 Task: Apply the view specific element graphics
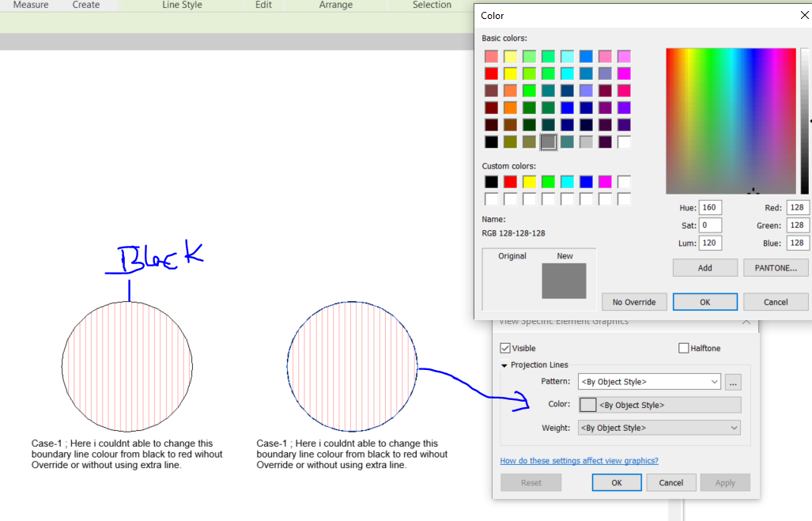tap(725, 482)
